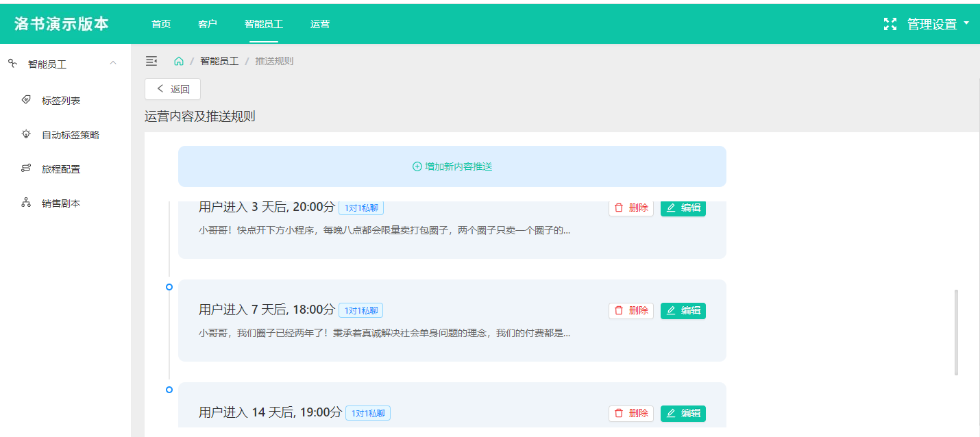Open the 旅程配置 icon item
This screenshot has height=437, width=980.
[26, 168]
